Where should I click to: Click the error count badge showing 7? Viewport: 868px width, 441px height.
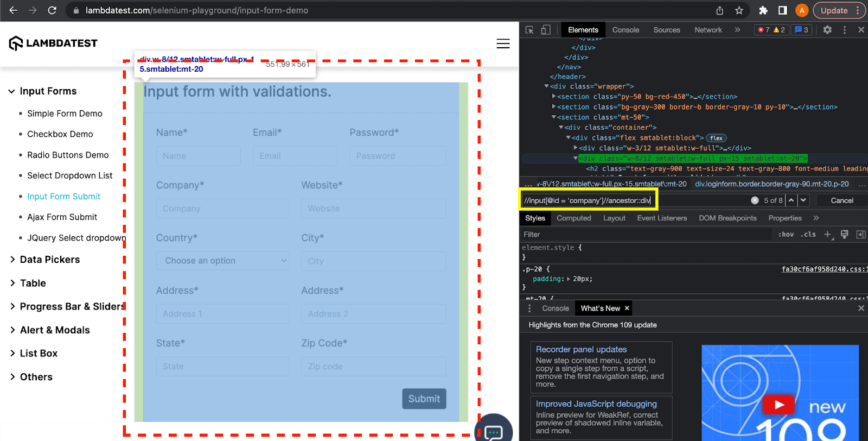point(764,30)
